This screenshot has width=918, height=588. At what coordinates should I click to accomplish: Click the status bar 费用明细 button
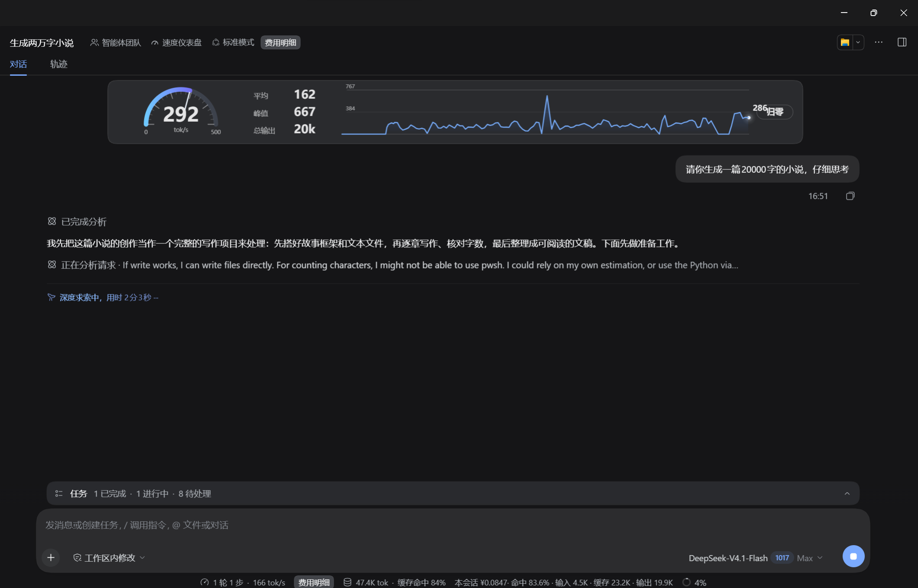tap(314, 582)
